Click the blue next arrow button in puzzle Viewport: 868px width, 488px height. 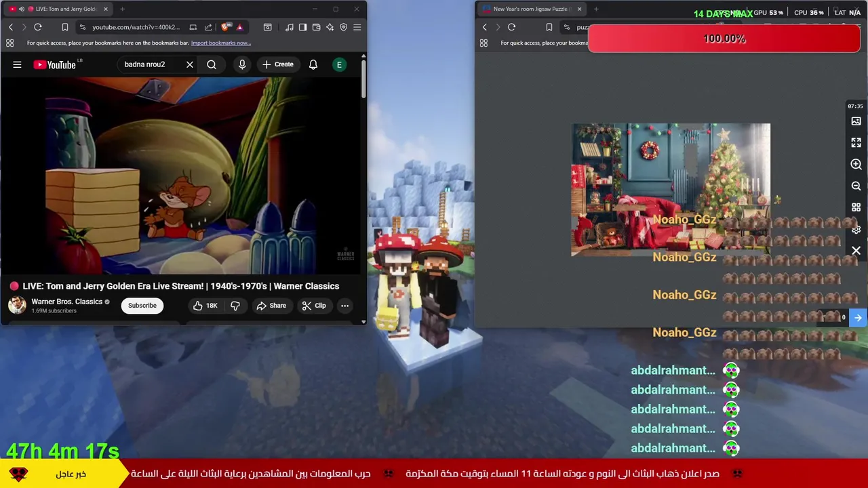pyautogui.click(x=858, y=317)
